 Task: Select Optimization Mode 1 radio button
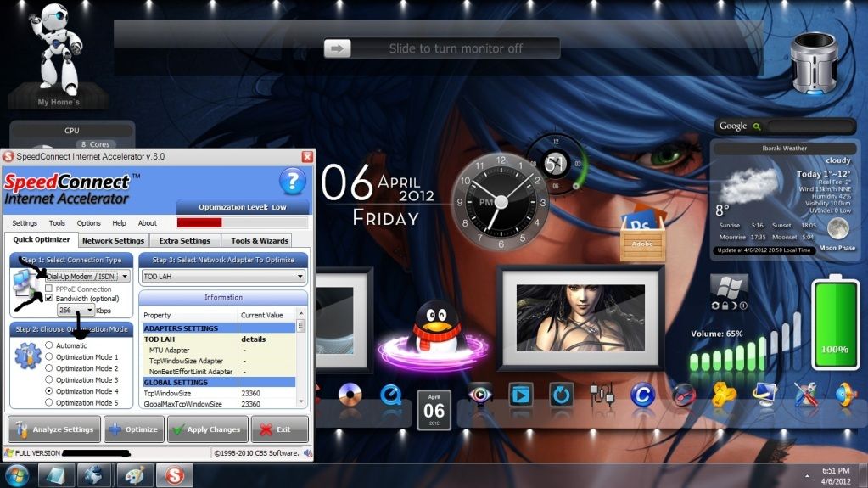click(48, 356)
